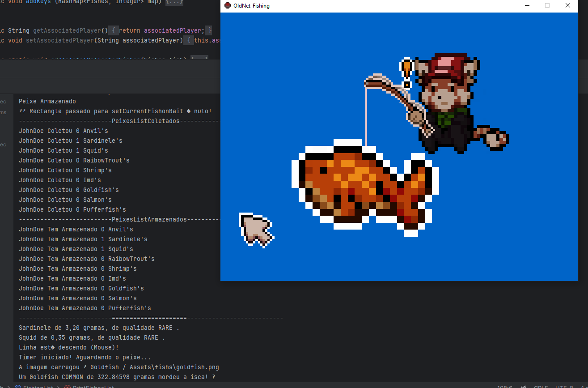Click 'JohnDoe Tem Armazenado 0 Pufferfish's' line

[85, 308]
